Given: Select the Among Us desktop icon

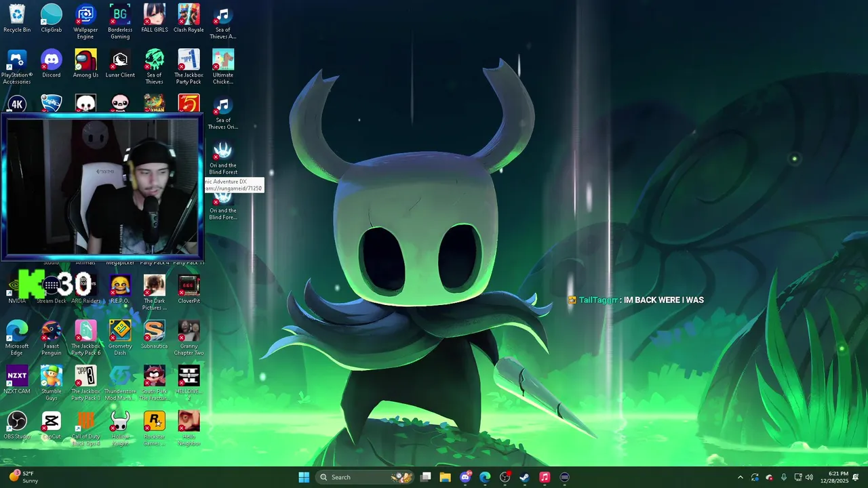Looking at the screenshot, I should click(85, 64).
